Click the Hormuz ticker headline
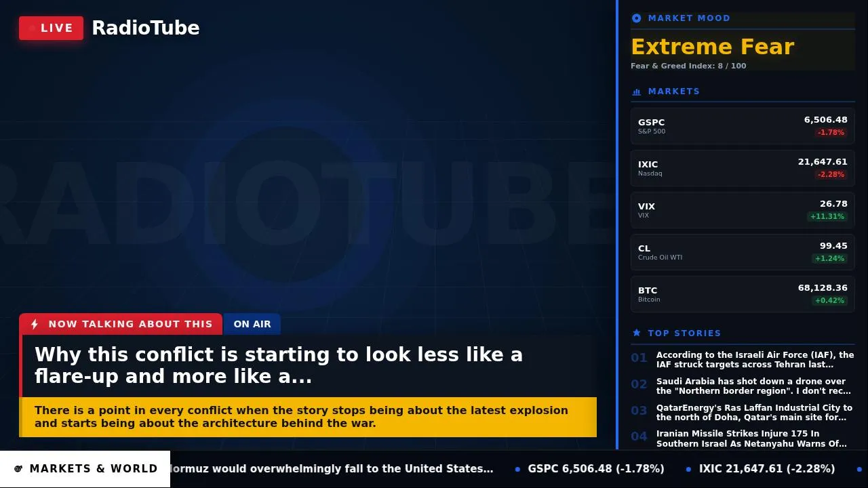This screenshot has height=488, width=868. [x=332, y=469]
